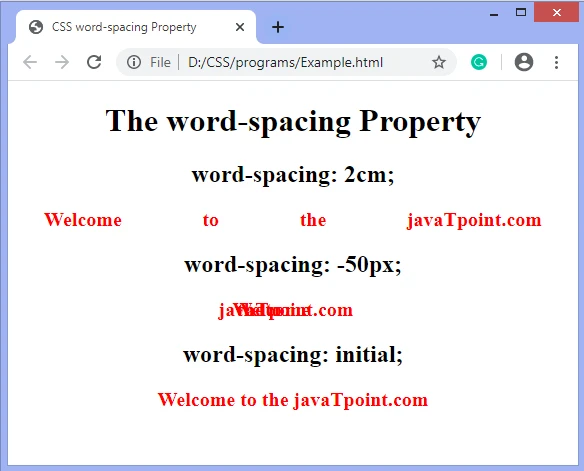Click the widely spaced red "Welcome" word

(x=83, y=220)
